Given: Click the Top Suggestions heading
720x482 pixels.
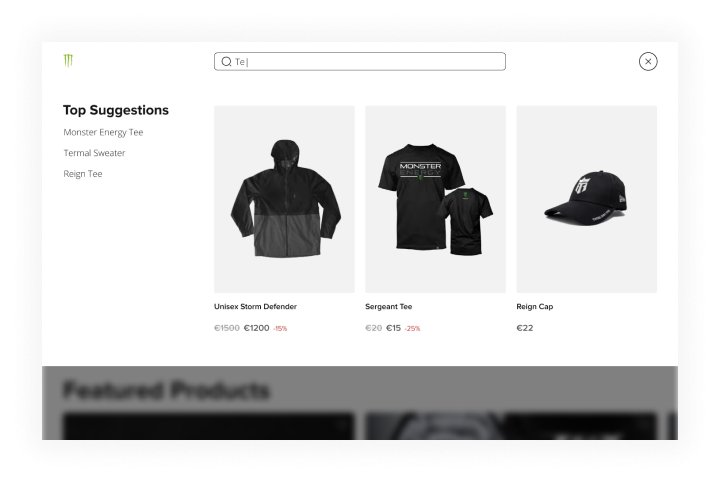Looking at the screenshot, I should 116,110.
